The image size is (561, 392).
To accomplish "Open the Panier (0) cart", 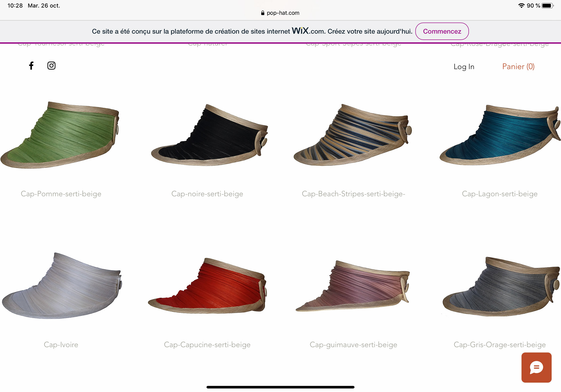I will (518, 67).
